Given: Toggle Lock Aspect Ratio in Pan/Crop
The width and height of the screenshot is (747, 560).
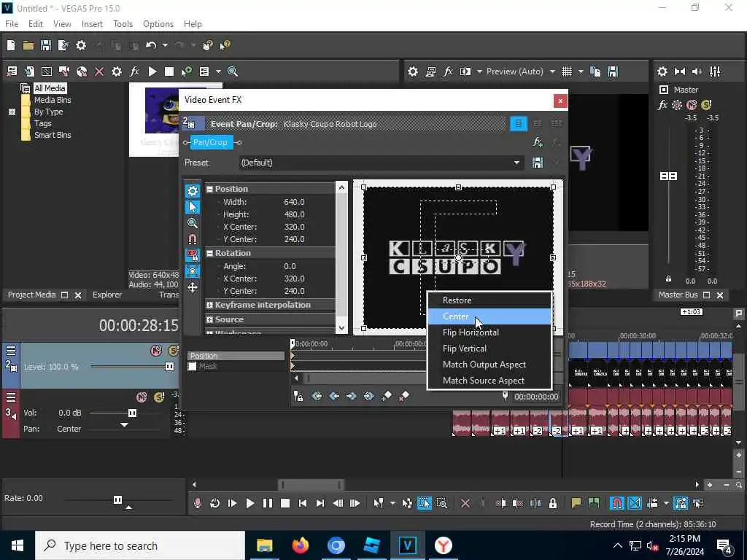Looking at the screenshot, I should tap(193, 255).
